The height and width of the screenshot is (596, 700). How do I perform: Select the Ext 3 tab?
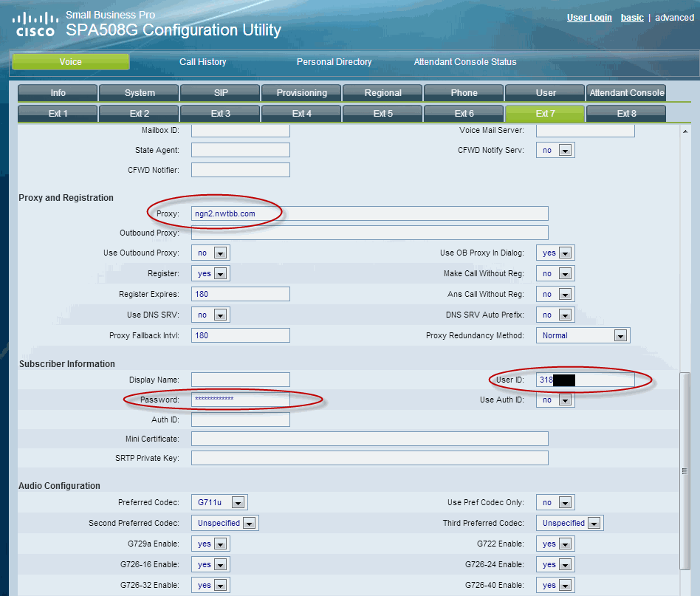point(221,114)
